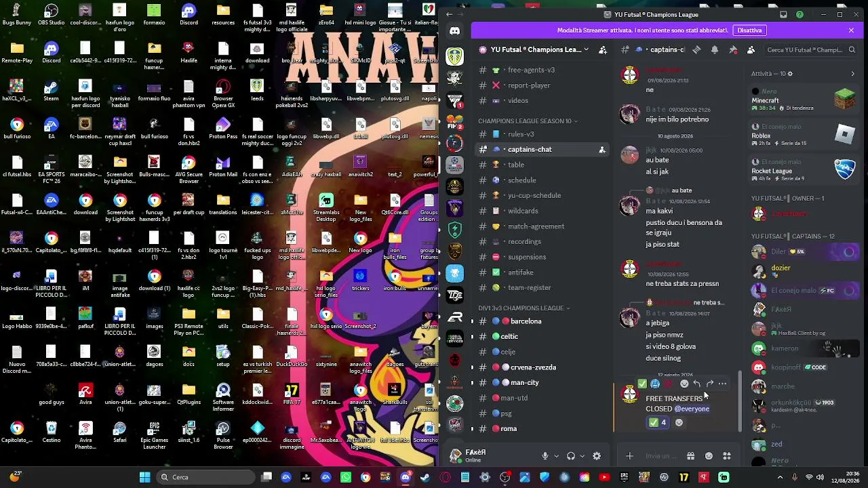Open Discord direct messages home icon
The height and width of the screenshot is (488, 868).
tap(454, 31)
